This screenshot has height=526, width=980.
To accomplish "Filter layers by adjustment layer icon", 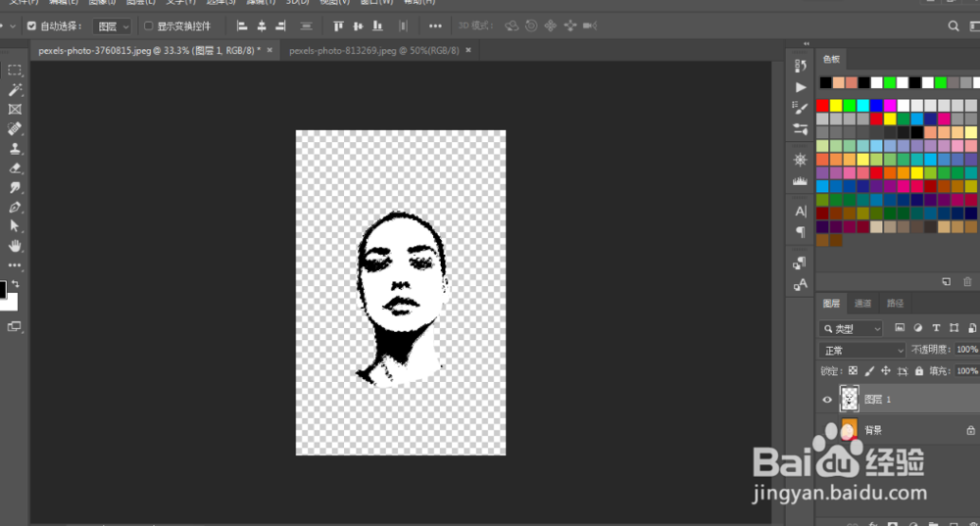I will tap(917, 328).
